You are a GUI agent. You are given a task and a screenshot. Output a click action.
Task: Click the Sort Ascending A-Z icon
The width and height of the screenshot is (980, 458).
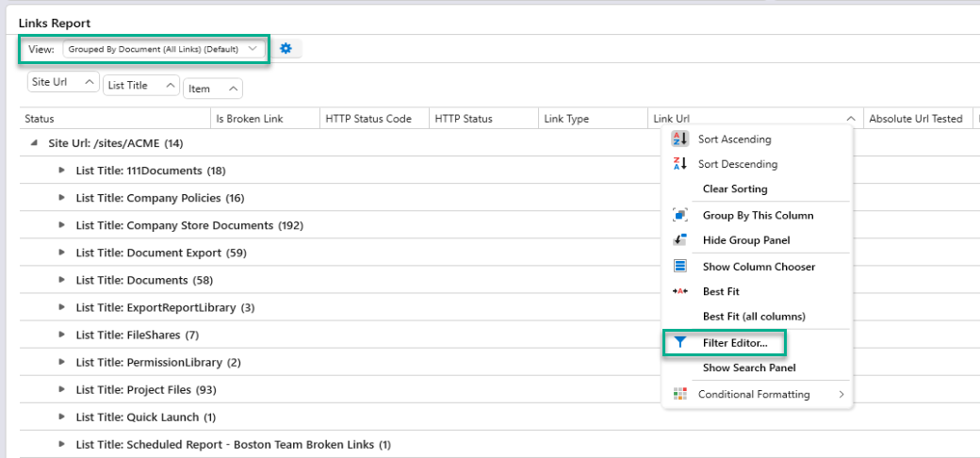(679, 139)
